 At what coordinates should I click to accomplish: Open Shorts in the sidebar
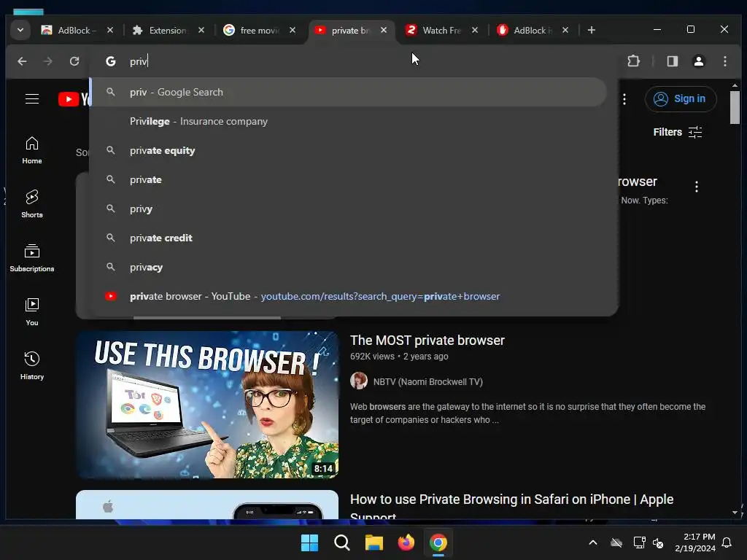[x=32, y=204]
